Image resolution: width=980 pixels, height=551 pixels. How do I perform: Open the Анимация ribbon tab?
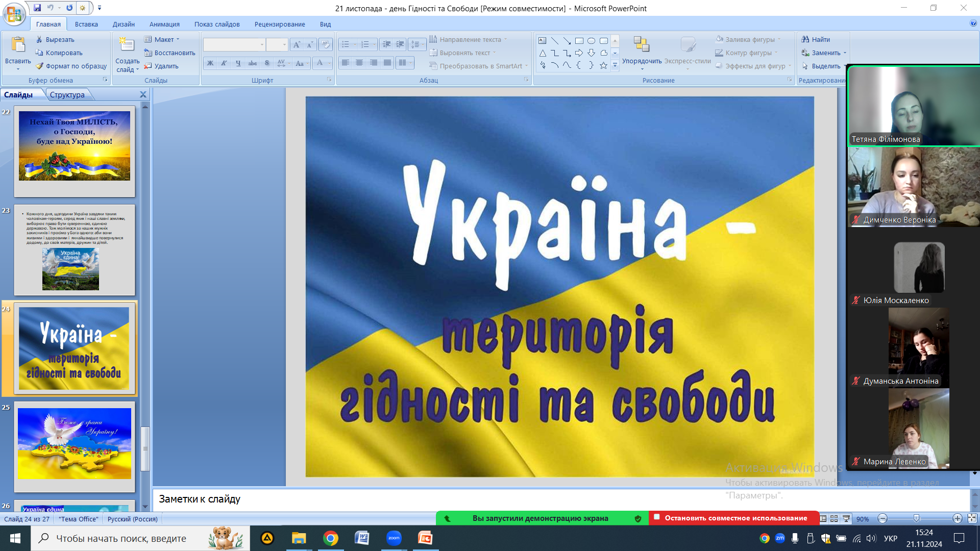(x=164, y=24)
